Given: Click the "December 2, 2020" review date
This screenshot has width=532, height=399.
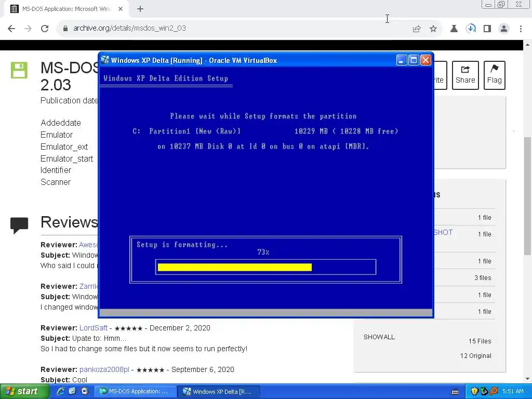Looking at the screenshot, I should click(x=180, y=328).
